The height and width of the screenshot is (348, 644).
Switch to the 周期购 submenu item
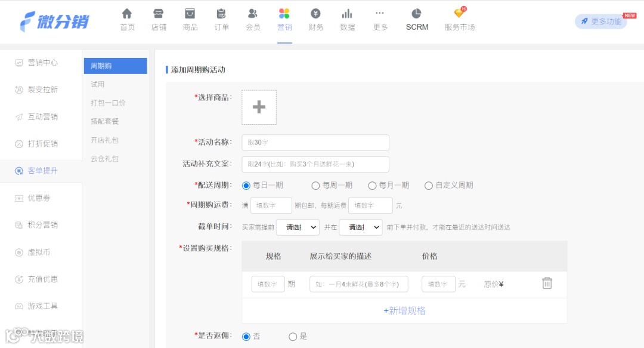coord(116,66)
